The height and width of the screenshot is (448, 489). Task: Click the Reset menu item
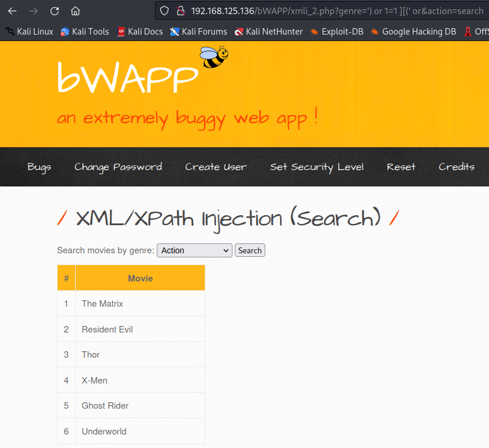(401, 167)
